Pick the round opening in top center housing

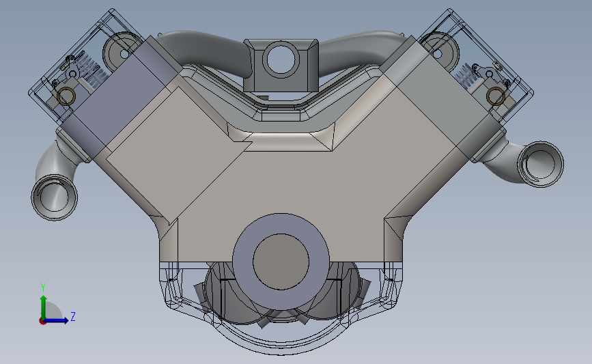281,60
